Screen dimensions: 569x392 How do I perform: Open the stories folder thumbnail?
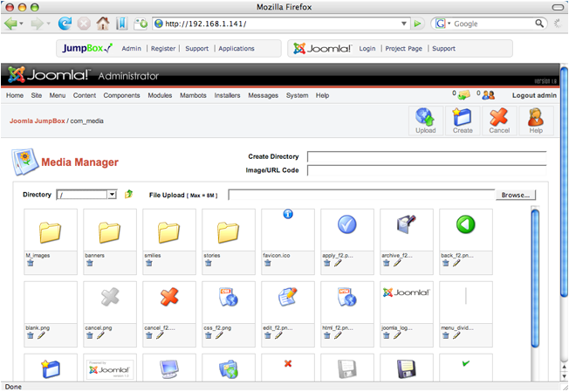point(229,230)
